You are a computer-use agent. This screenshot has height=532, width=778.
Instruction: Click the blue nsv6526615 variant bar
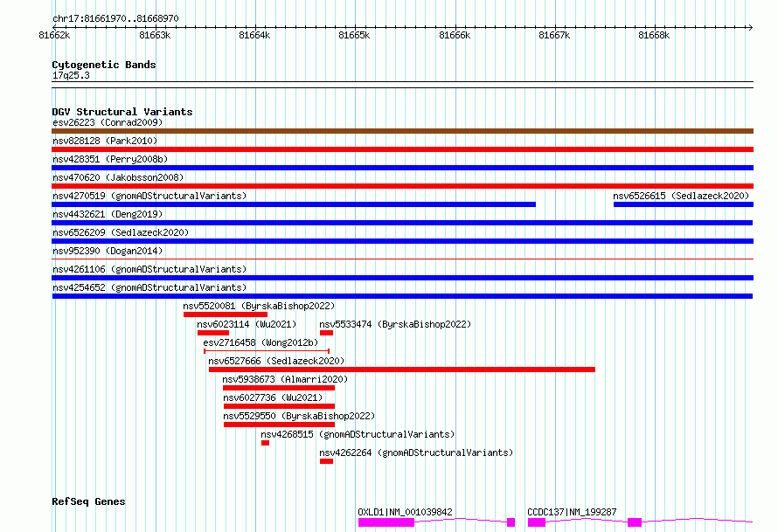tap(684, 204)
